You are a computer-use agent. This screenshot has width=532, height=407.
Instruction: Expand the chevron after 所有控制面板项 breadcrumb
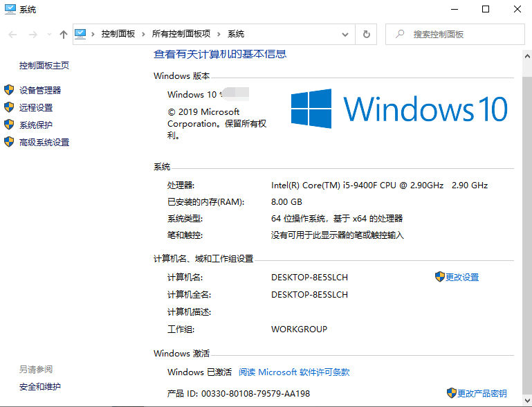pyautogui.click(x=219, y=34)
